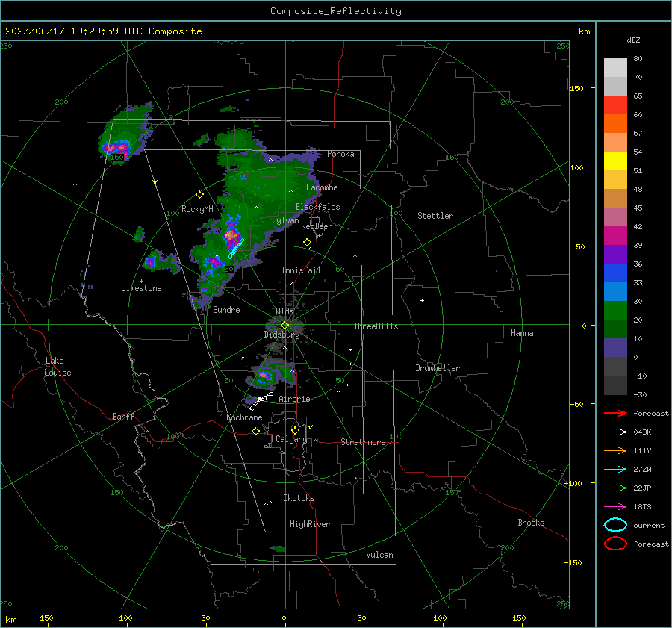Select the cyan storm cell outline near Sylvan
672x628 pixels.
click(236, 249)
